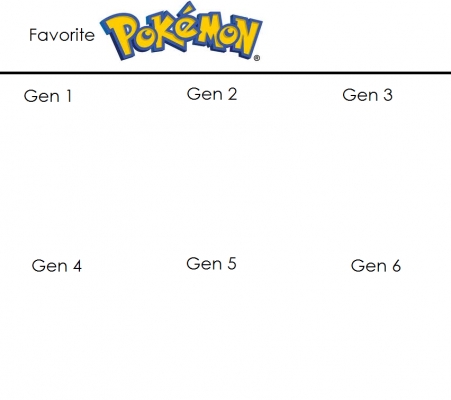Click the registered trademark symbol beside the logo
Viewport: 451px width, 400px height.
257,58
